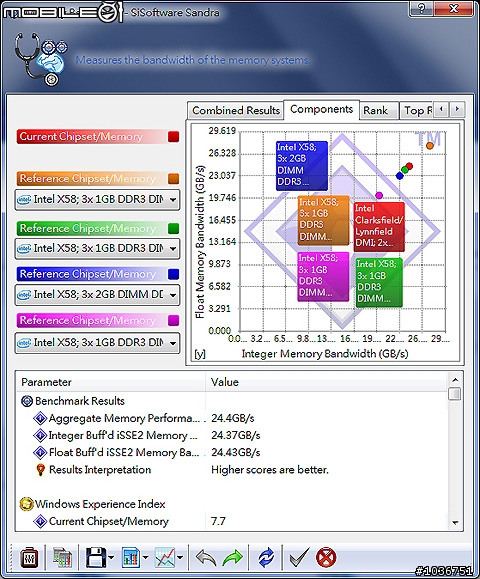
Task: Expand the blue reference Intel X58 3x 2GB combo
Action: click(x=97, y=295)
